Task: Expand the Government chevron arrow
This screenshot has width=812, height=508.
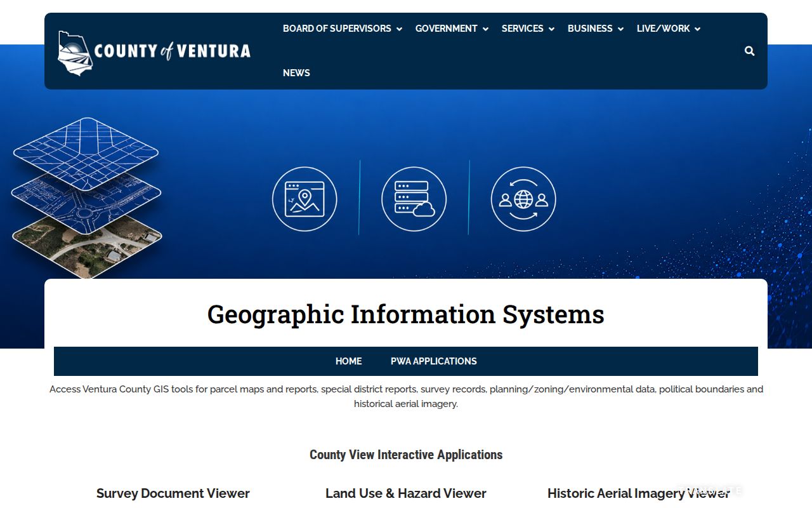Action: pyautogui.click(x=485, y=29)
